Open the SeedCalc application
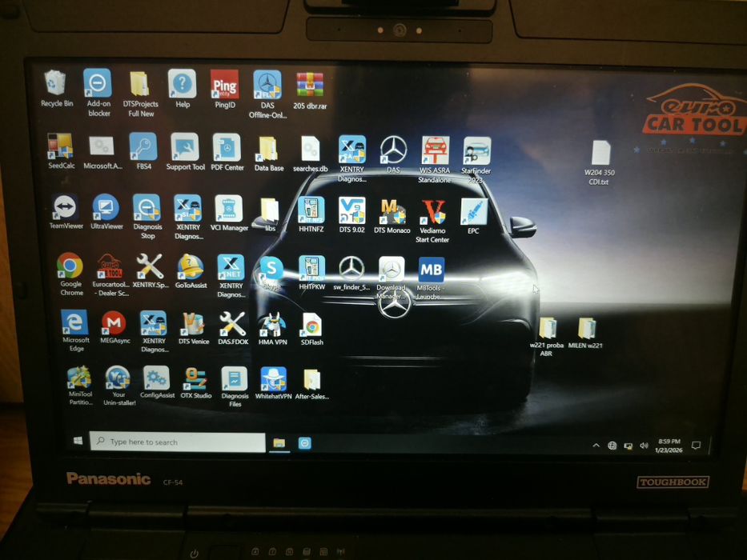This screenshot has width=747, height=560. [x=60, y=146]
